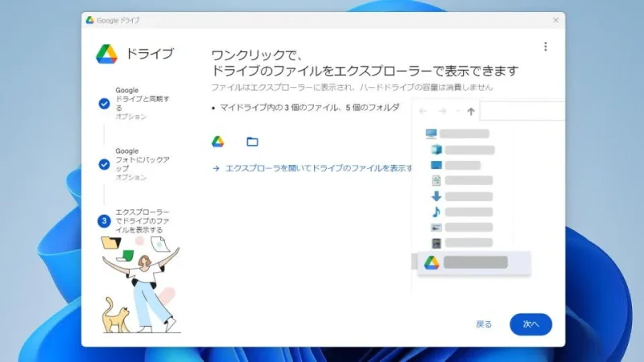Screen dimensions: 644x362
Task: Click the address field in the Explorer preview
Action: [522, 112]
